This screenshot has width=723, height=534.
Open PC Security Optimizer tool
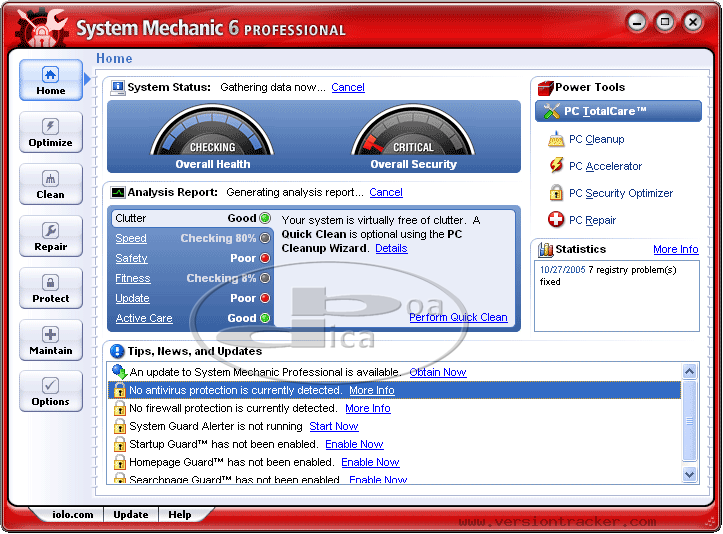(620, 194)
